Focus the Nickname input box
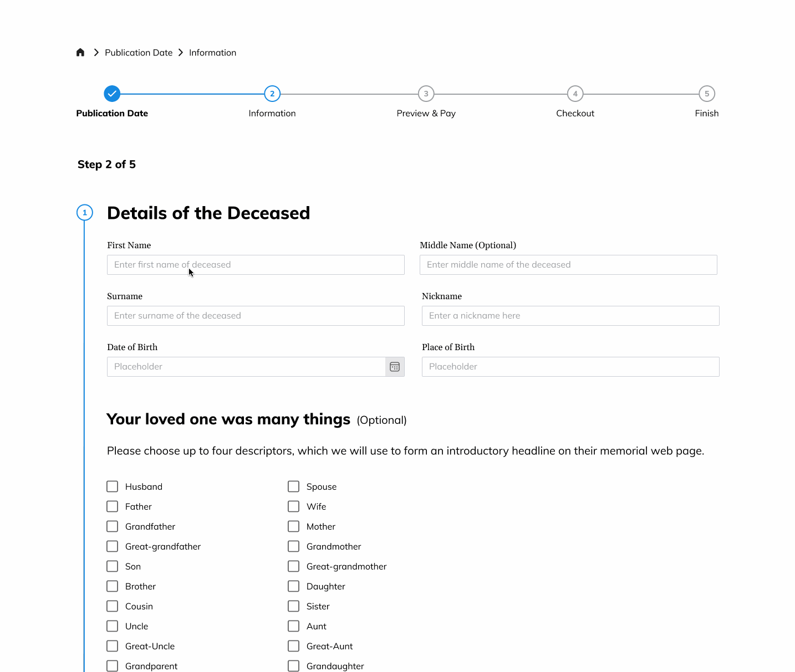The height and width of the screenshot is (672, 795). 570,316
